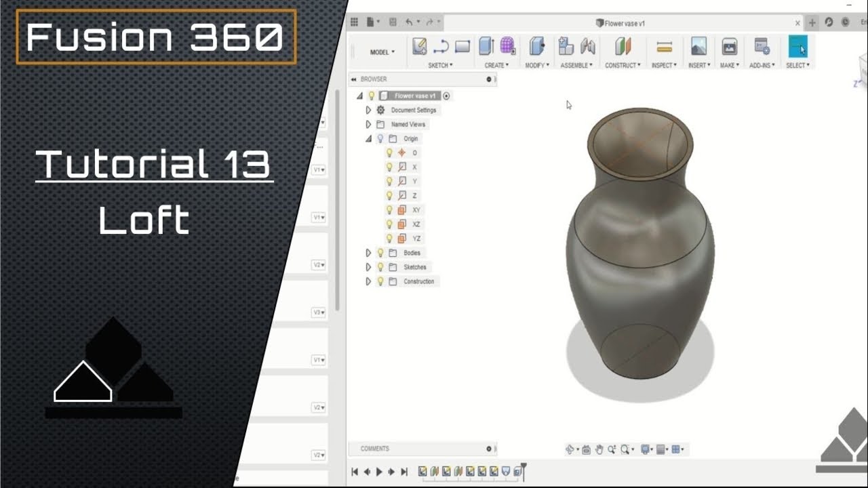Click Play on the timeline
The width and height of the screenshot is (868, 488).
click(x=379, y=472)
